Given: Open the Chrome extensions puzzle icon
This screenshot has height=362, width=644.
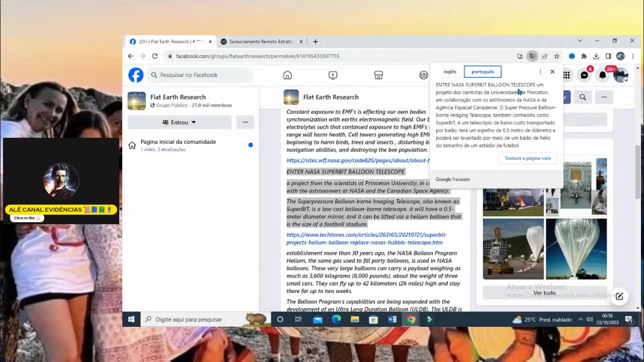Looking at the screenshot, I should click(x=584, y=56).
